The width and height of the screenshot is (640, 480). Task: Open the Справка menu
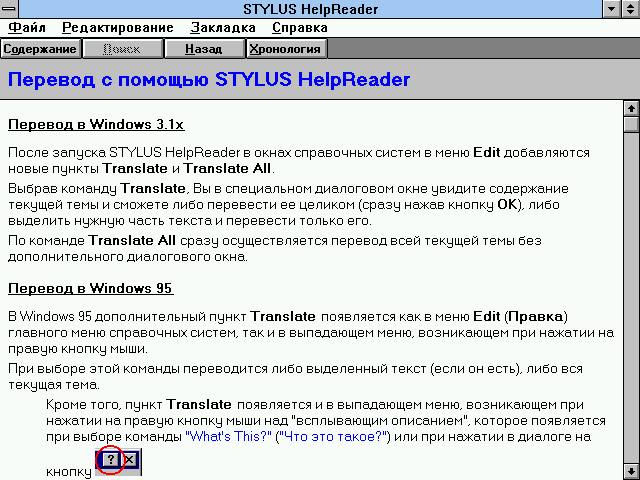(x=300, y=28)
